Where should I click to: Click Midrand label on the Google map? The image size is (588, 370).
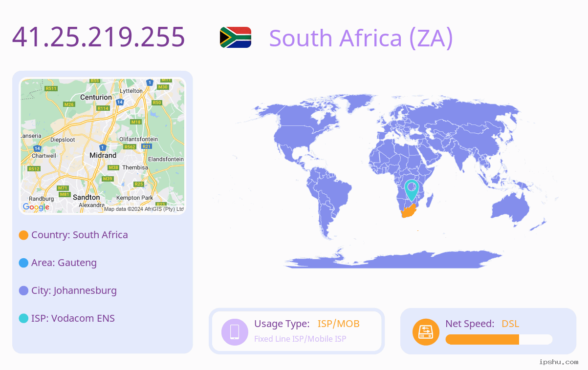click(x=103, y=155)
